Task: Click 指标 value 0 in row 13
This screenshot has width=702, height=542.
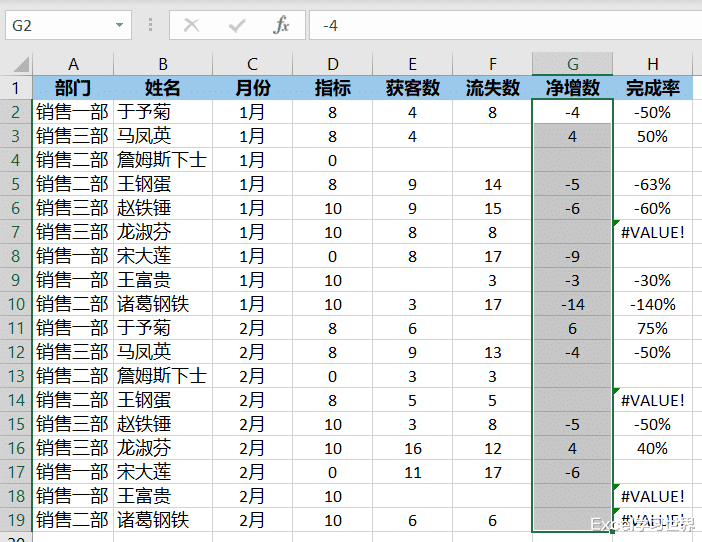Action: tap(332, 376)
